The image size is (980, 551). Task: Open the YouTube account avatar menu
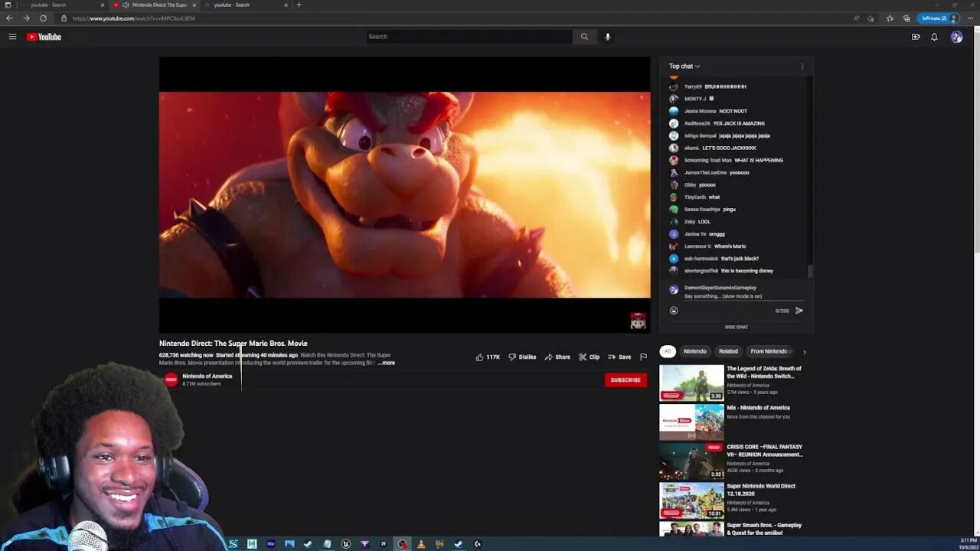956,37
